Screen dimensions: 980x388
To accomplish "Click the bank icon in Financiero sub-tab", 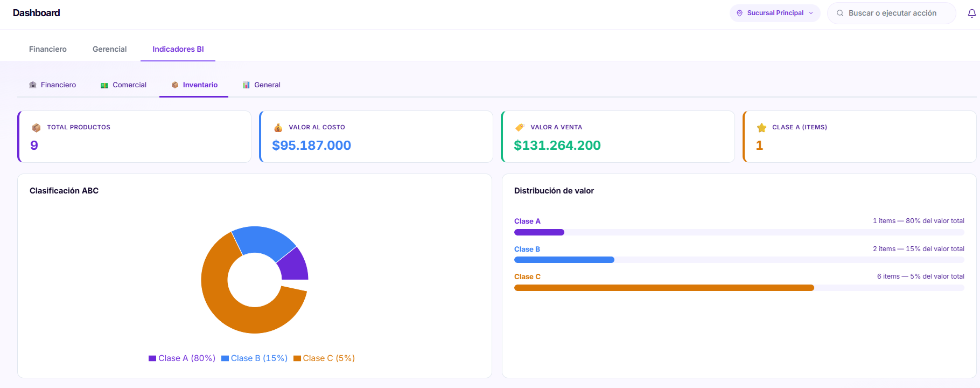I will tap(33, 85).
